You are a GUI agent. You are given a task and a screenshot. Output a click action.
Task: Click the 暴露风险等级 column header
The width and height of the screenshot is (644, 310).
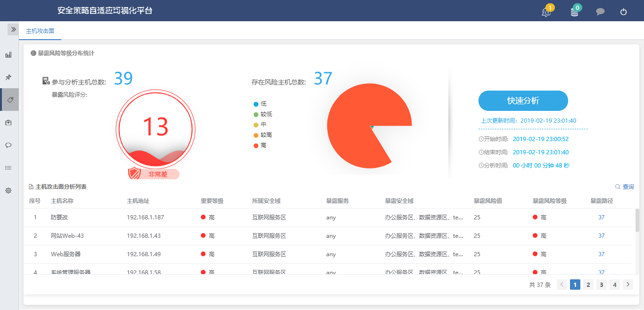pyautogui.click(x=550, y=201)
